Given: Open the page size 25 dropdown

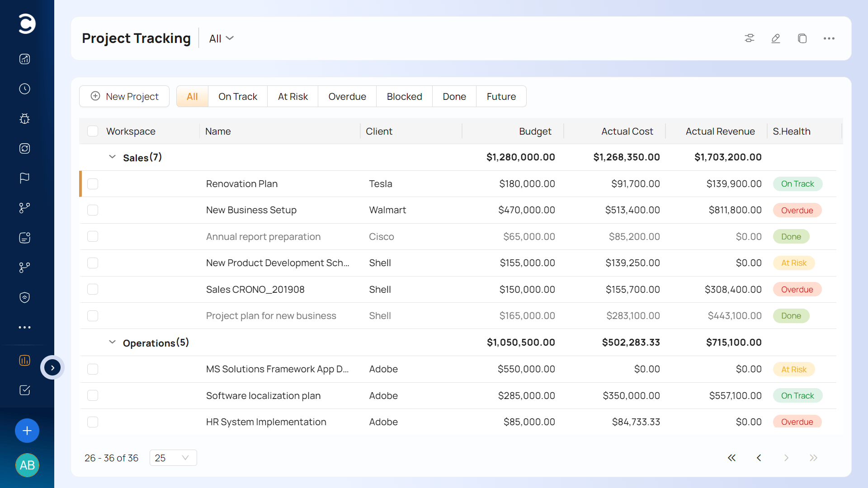Looking at the screenshot, I should tap(173, 458).
